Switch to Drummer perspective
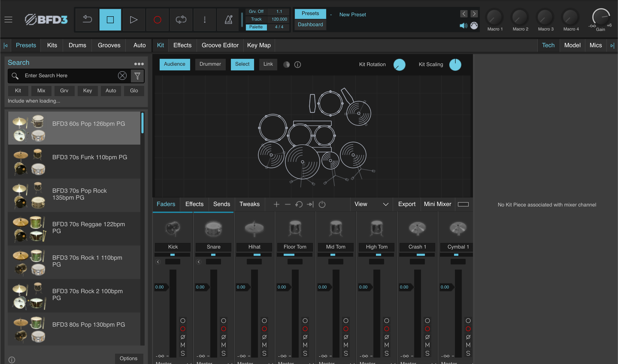This screenshot has height=364, width=618. 210,64
